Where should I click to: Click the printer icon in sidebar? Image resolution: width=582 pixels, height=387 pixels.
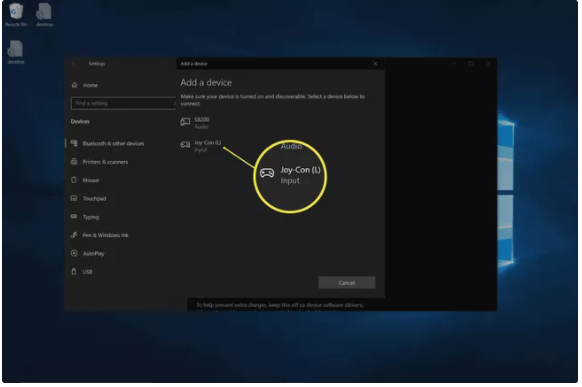click(74, 161)
